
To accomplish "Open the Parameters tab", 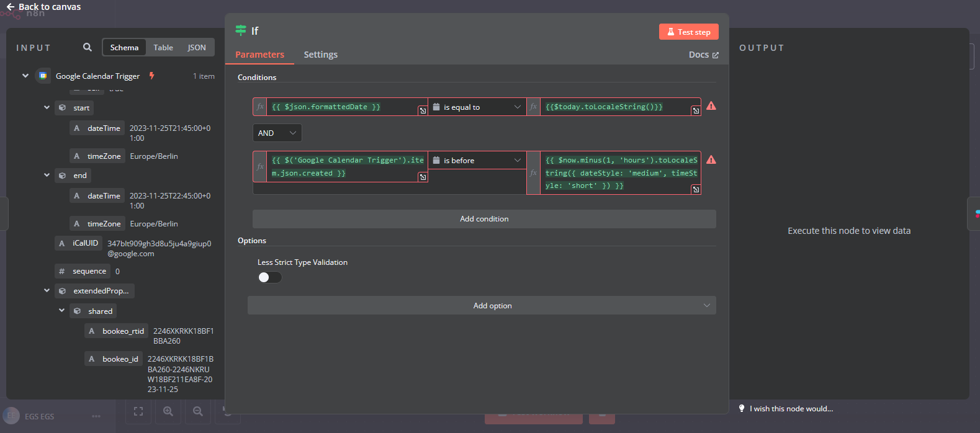I will pos(259,55).
